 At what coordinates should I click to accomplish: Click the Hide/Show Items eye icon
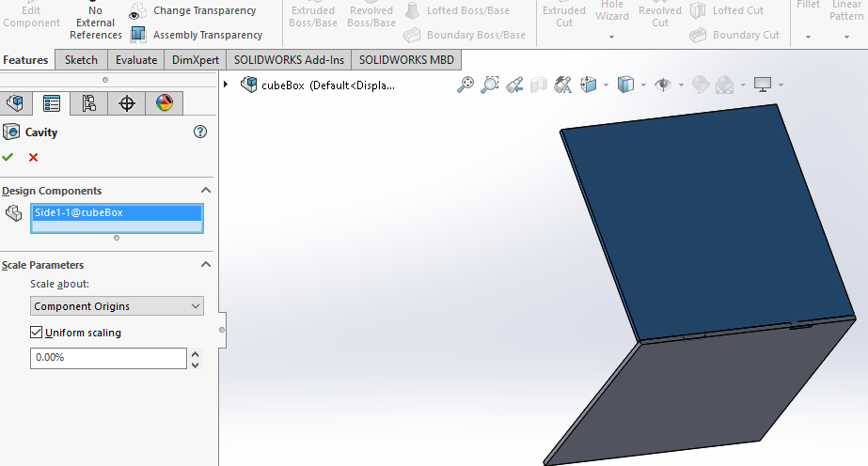point(663,85)
